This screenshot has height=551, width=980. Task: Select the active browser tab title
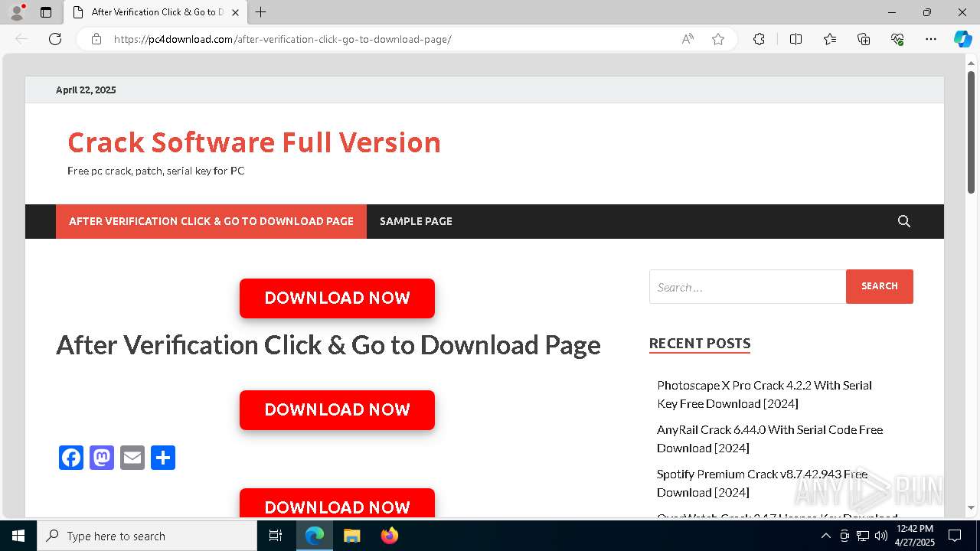point(158,12)
